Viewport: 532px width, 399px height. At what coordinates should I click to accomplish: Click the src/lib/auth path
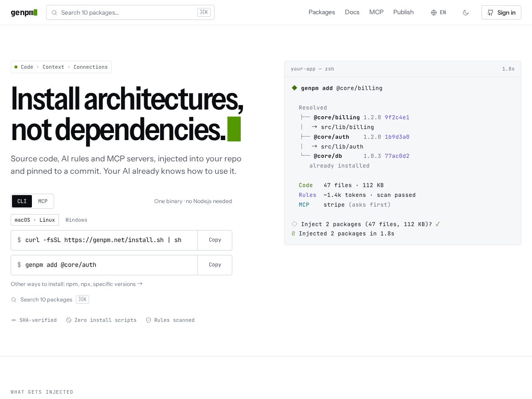pyautogui.click(x=342, y=147)
